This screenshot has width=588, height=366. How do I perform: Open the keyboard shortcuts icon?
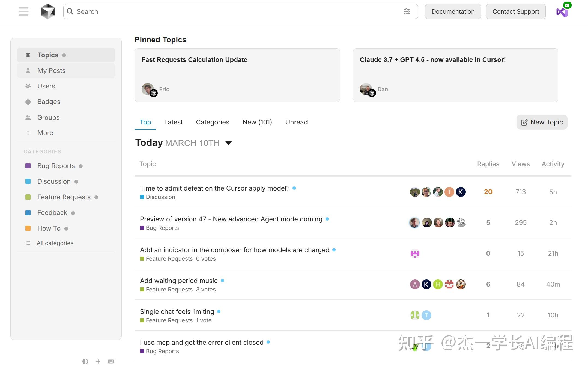pyautogui.click(x=111, y=361)
